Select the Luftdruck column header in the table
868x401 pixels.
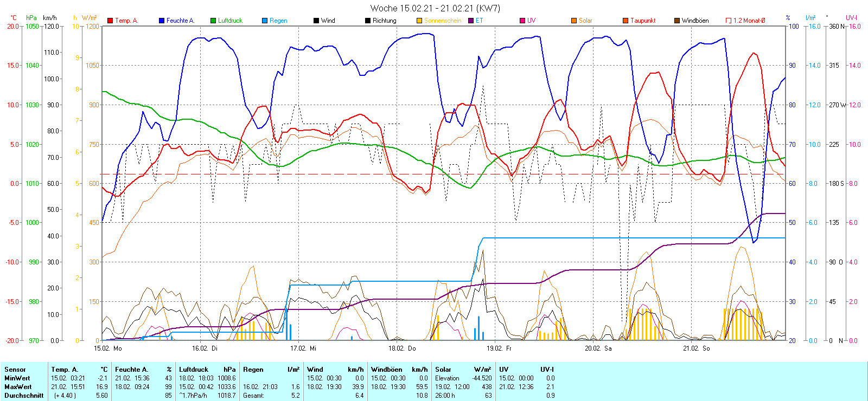coord(194,370)
